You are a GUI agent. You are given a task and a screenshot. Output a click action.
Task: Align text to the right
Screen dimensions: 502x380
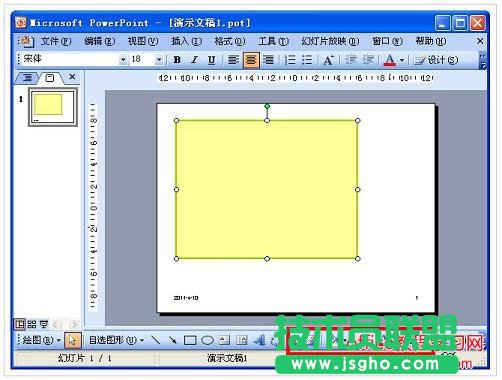pos(268,60)
